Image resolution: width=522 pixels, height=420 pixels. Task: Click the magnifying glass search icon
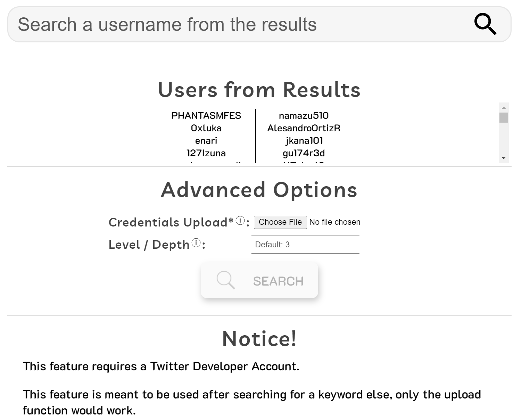[485, 24]
